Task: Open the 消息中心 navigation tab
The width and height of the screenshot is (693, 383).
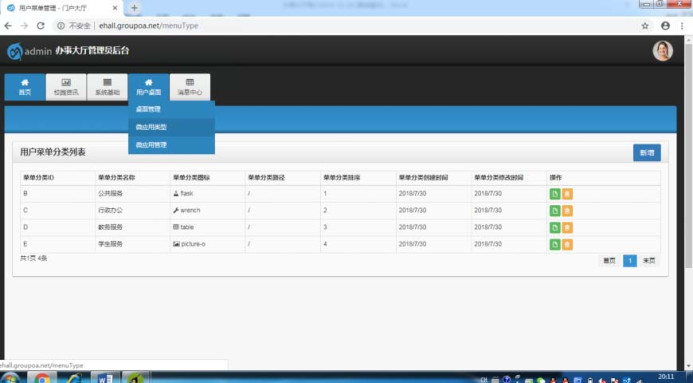Action: pos(190,87)
